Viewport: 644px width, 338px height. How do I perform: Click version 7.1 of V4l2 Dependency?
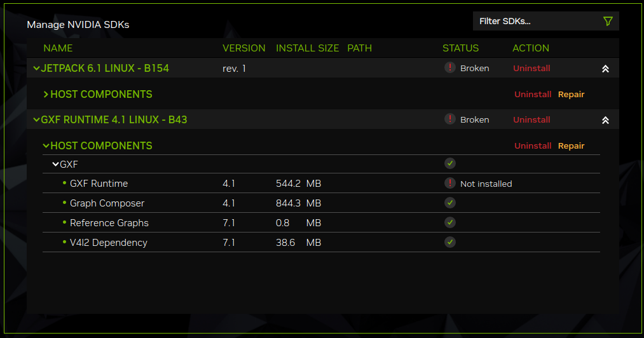coord(229,243)
